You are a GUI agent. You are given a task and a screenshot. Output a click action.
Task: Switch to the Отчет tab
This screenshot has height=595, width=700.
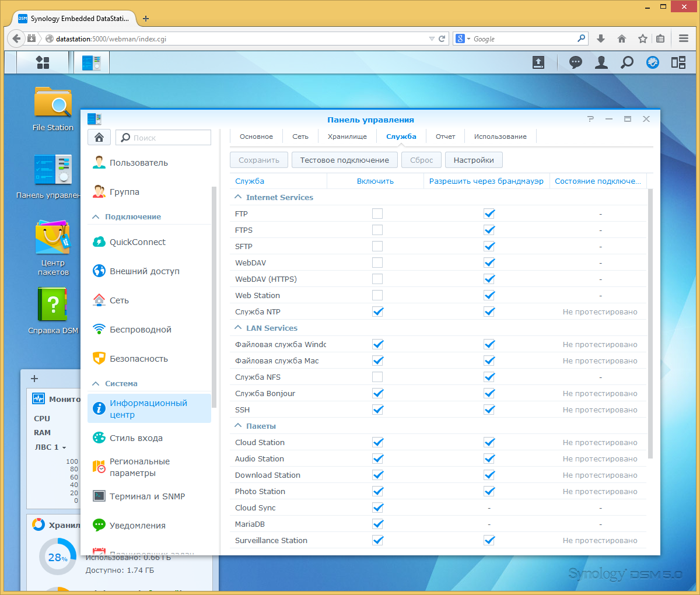(445, 136)
